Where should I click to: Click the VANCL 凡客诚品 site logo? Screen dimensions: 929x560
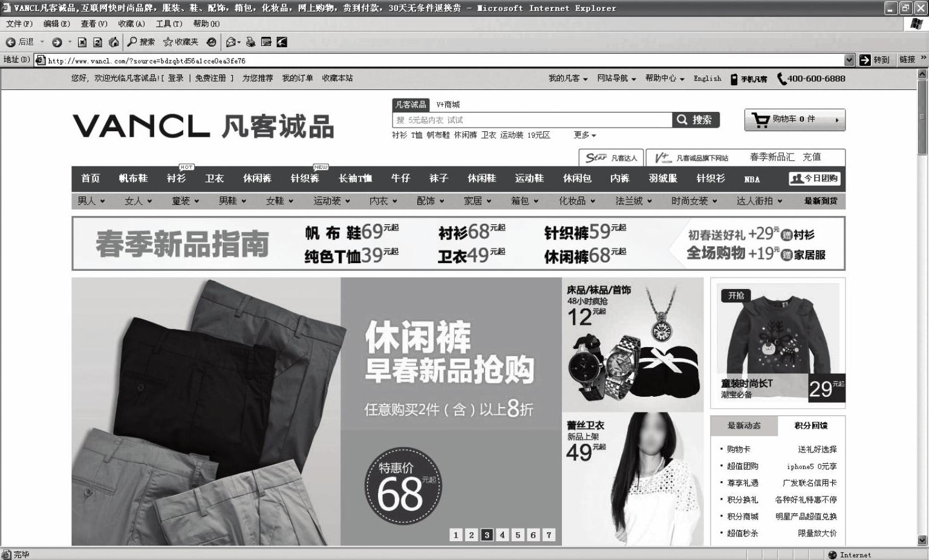coord(203,126)
